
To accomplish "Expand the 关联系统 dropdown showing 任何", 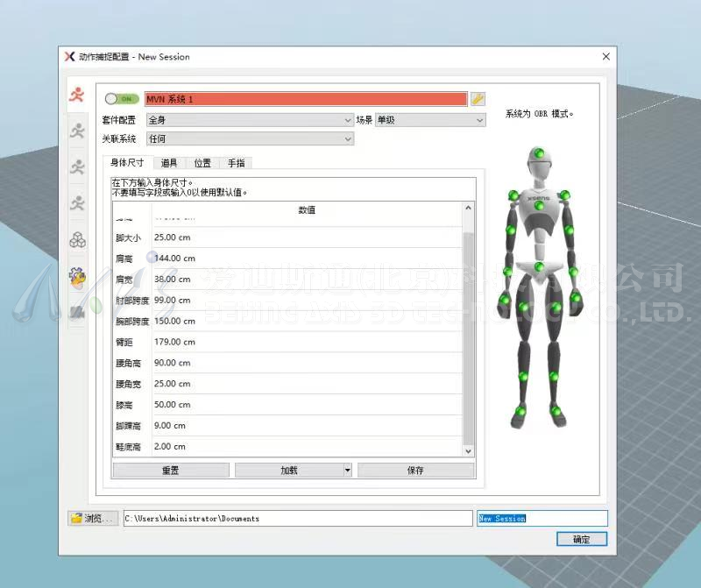I will tap(250, 139).
